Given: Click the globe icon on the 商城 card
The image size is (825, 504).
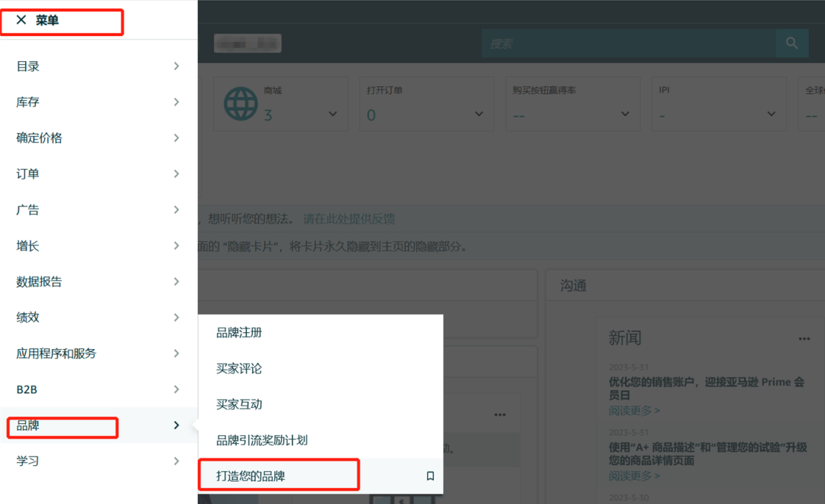Looking at the screenshot, I should point(241,103).
